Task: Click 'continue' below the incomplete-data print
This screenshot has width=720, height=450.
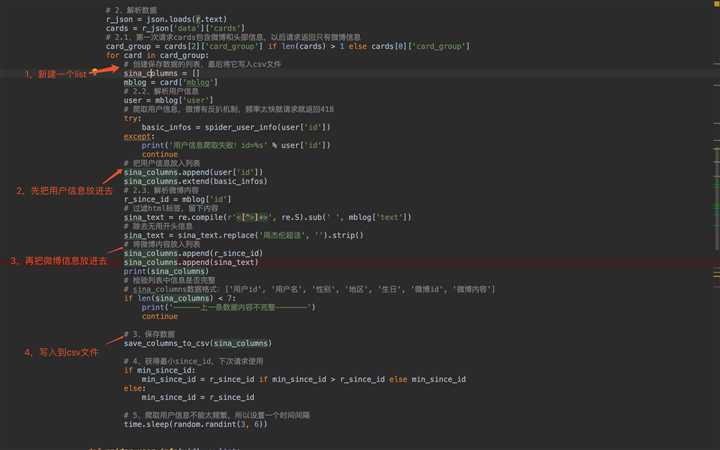Action: pos(159,316)
